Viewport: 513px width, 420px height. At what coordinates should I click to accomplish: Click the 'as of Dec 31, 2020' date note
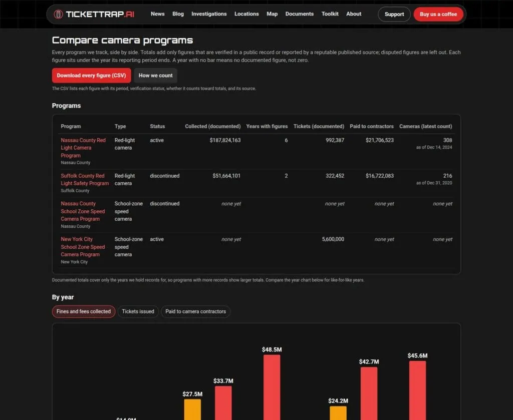434,183
